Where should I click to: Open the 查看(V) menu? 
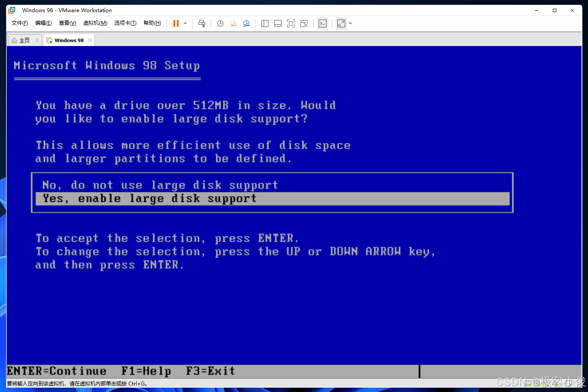(x=67, y=23)
